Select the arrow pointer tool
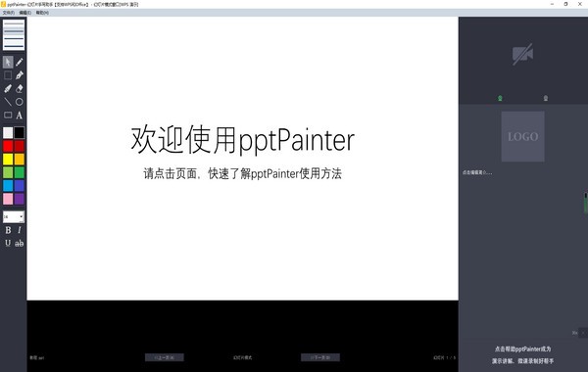The image size is (588, 372). (x=8, y=63)
